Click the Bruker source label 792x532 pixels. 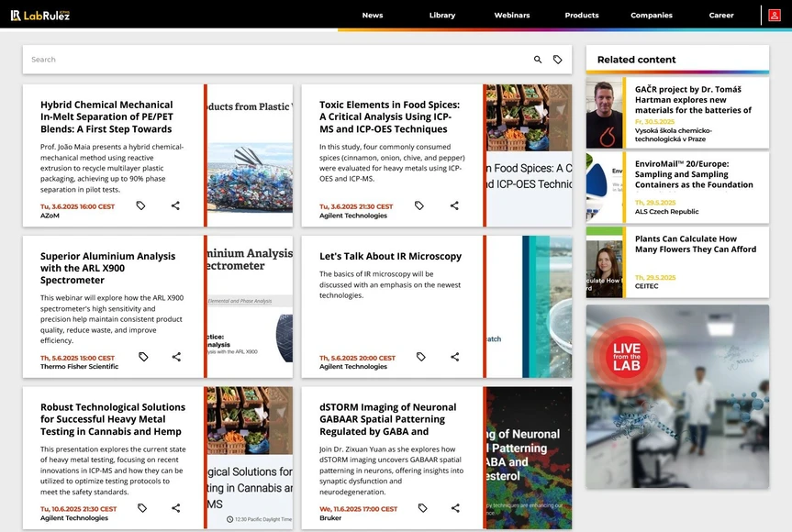pos(330,518)
